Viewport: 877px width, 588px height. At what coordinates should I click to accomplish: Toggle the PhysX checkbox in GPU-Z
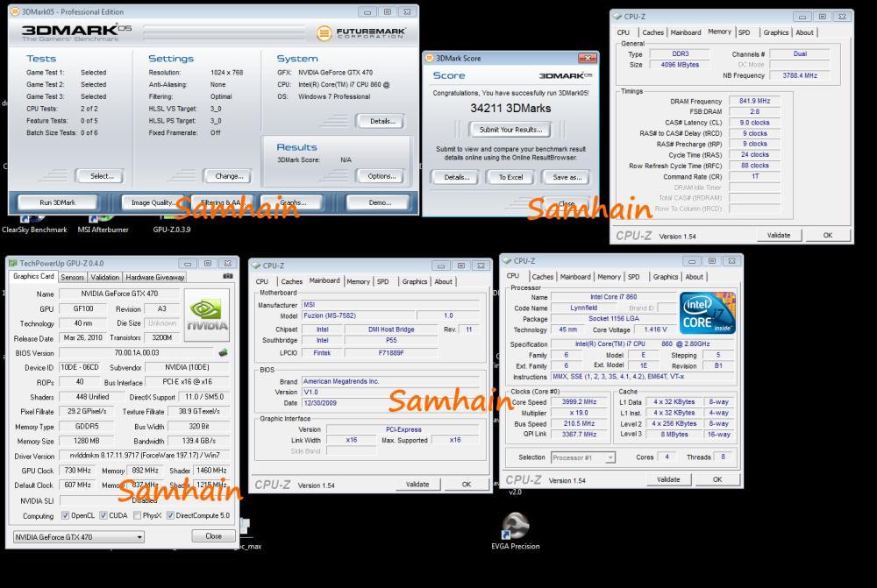tap(137, 515)
